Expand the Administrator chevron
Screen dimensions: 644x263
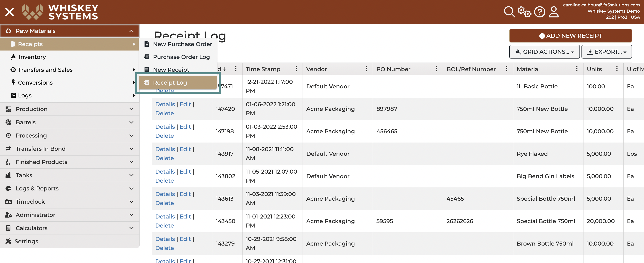coord(131,215)
